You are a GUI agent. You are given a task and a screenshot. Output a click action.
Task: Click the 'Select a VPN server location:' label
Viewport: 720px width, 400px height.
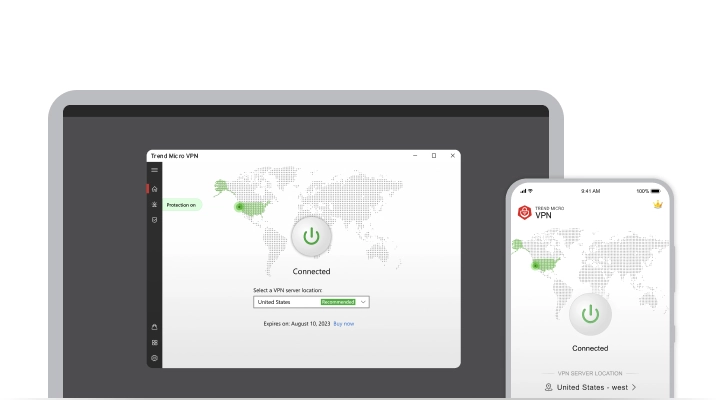(287, 290)
